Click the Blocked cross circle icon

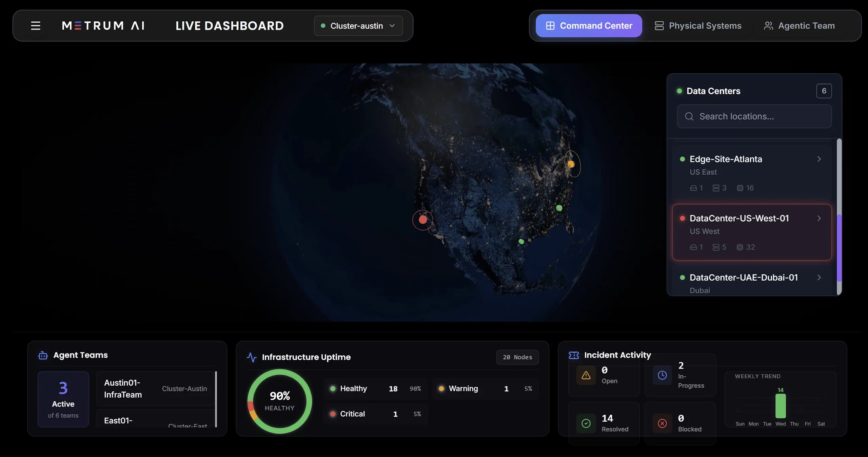click(662, 423)
